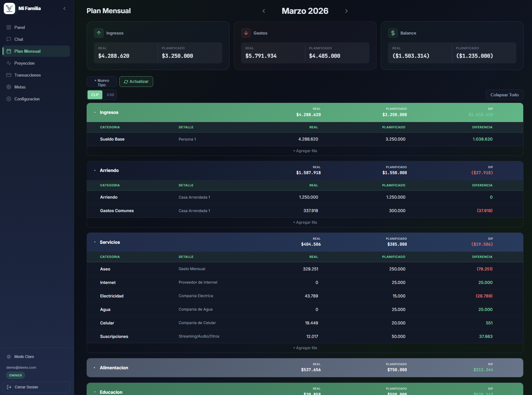Expand the Alimentacion section
Image resolution: width=532 pixels, height=395 pixels.
pos(95,368)
